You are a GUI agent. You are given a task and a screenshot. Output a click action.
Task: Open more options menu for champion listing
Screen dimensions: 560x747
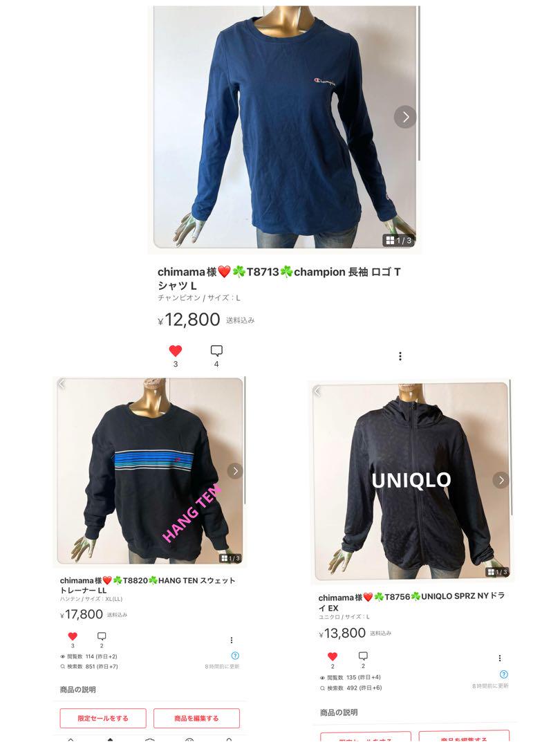400,356
